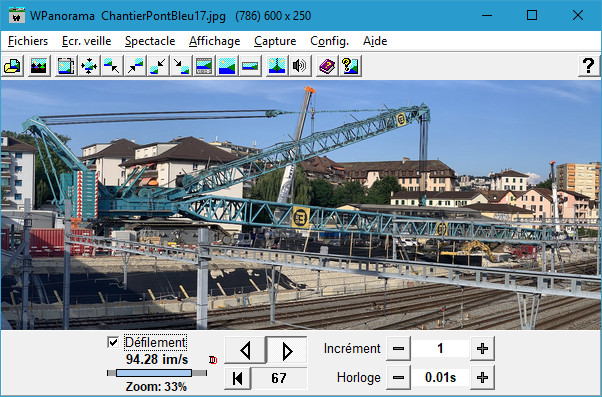Click the screensaver landscape icon

[x=39, y=66]
